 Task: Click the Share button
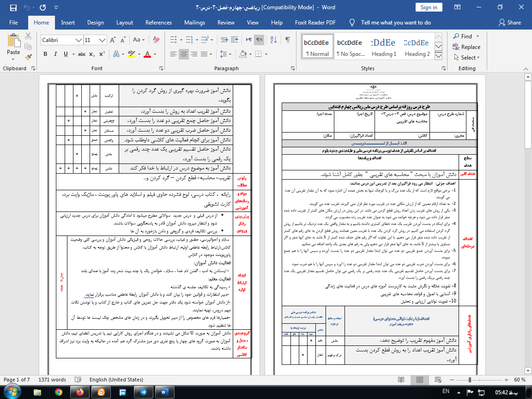pyautogui.click(x=510, y=23)
